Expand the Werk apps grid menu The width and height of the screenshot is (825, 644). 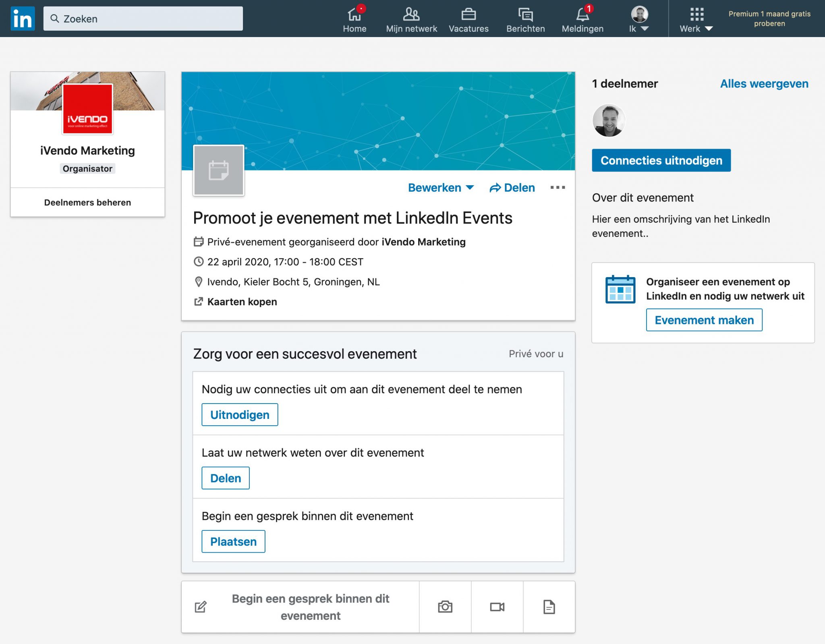(x=696, y=19)
